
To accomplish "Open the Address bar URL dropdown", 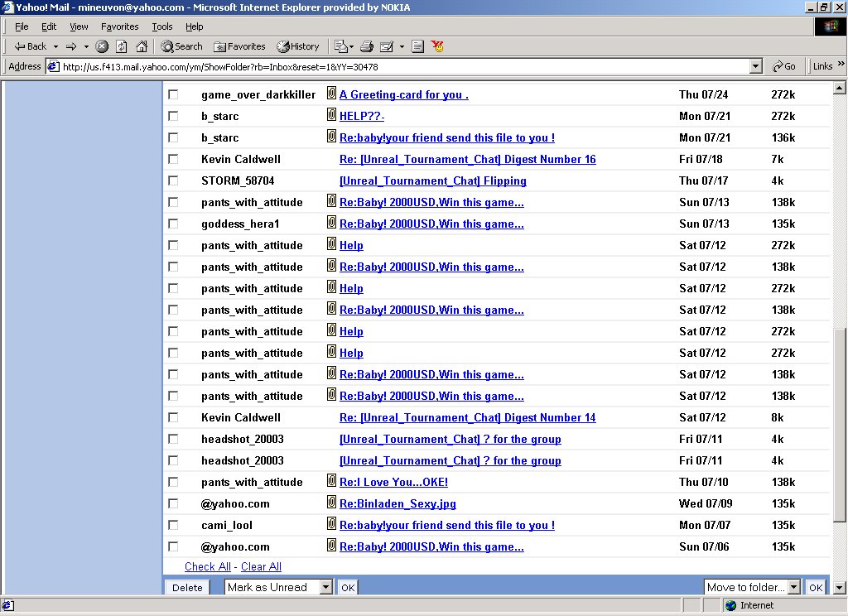I will coord(756,66).
